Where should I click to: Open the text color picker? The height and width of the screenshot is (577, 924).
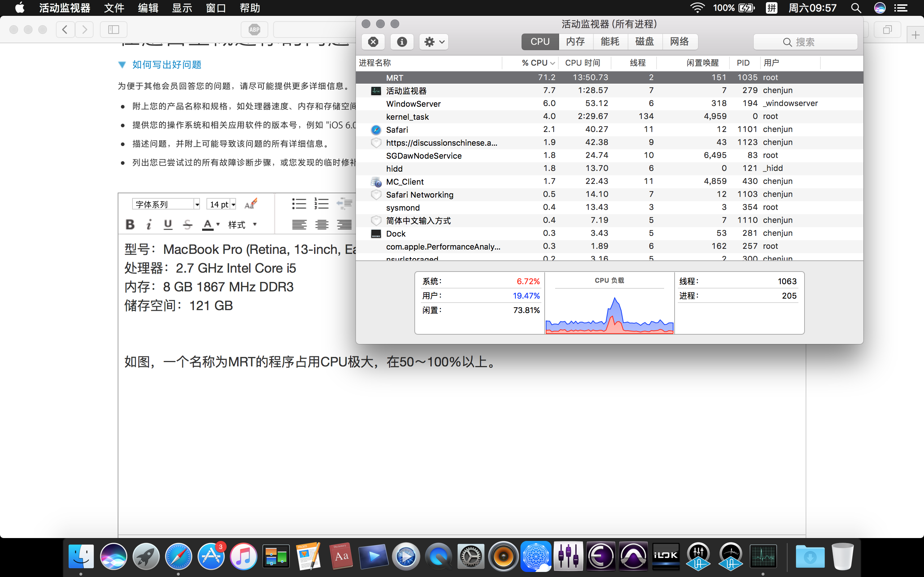click(211, 224)
